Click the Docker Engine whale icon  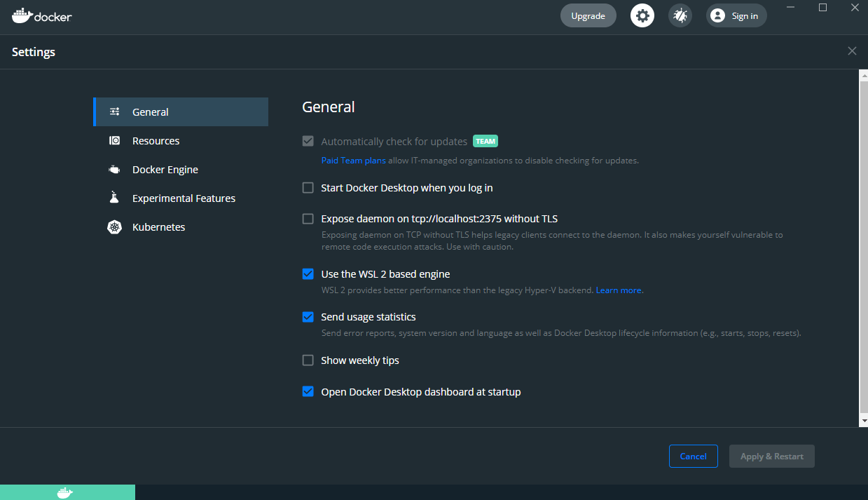tap(114, 169)
